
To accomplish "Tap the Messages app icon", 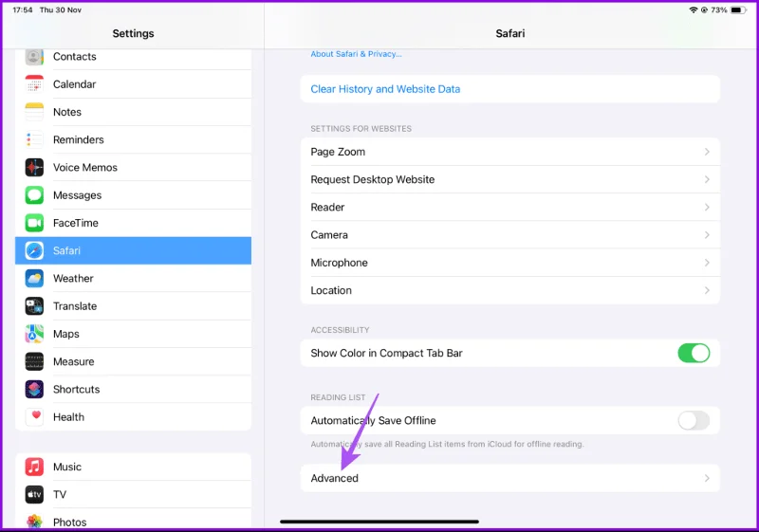I will 34,195.
